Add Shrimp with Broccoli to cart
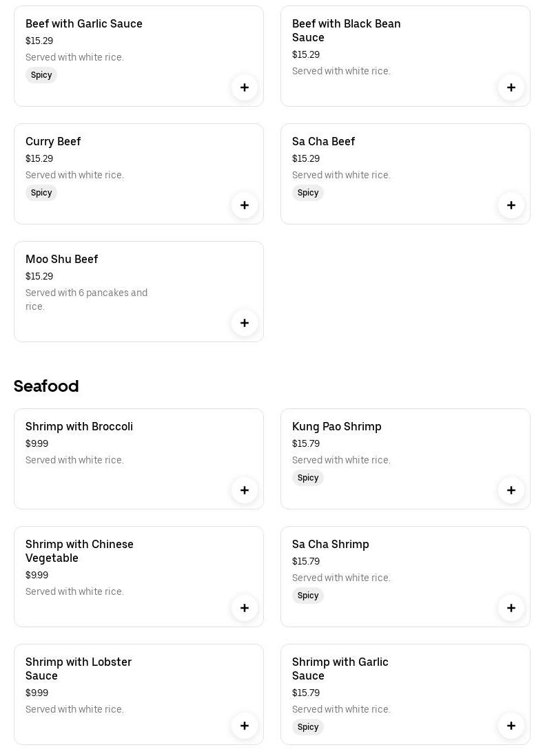 [x=245, y=490]
